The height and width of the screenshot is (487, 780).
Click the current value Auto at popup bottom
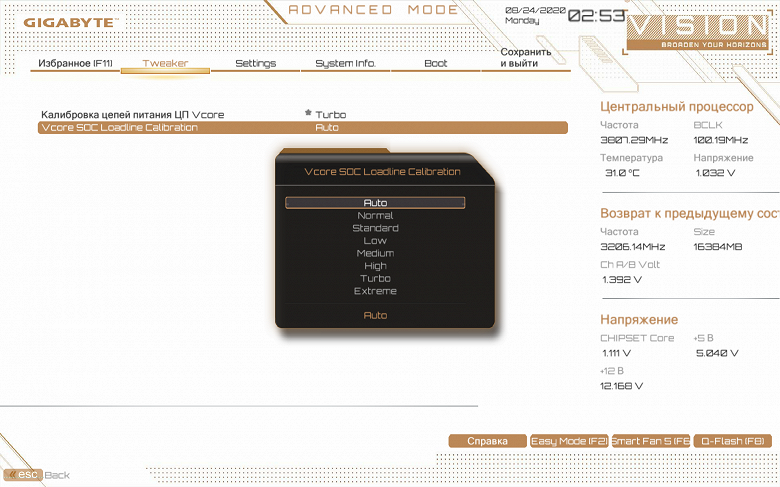tap(375, 315)
